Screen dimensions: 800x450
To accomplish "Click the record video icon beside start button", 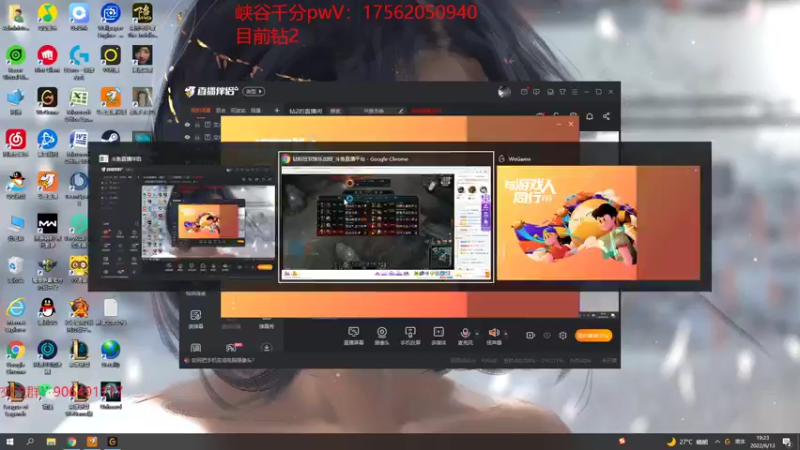I will pyautogui.click(x=530, y=335).
